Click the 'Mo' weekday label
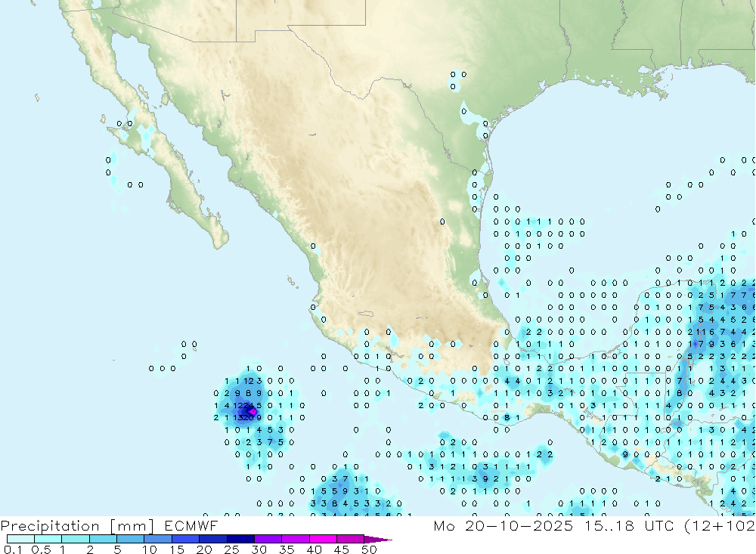Screen dimensions: 756x554 click(444, 525)
